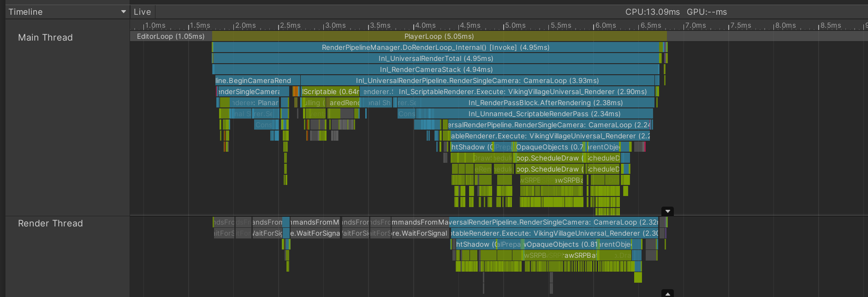Screen dimensions: 868x297
Task: Select the Inl_Unnamed_ScriptableRenderPass (2.34ms) bar
Action: tap(544, 114)
